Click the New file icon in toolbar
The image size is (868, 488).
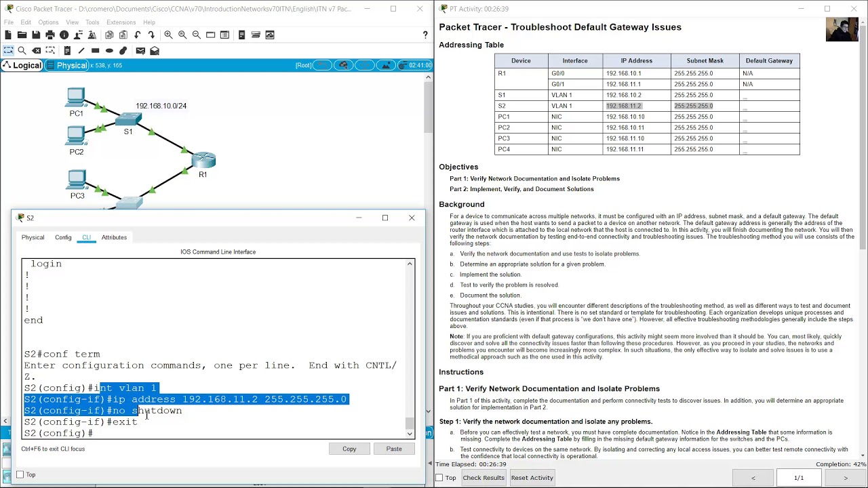(8, 35)
